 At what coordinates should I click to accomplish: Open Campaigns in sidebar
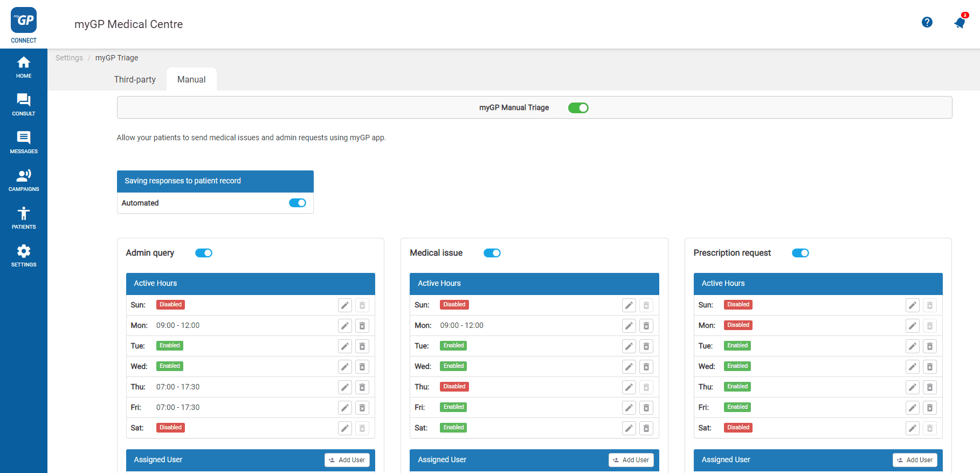pyautogui.click(x=24, y=181)
